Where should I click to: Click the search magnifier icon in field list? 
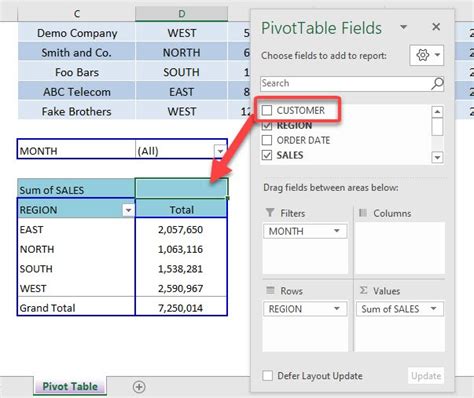[x=437, y=84]
